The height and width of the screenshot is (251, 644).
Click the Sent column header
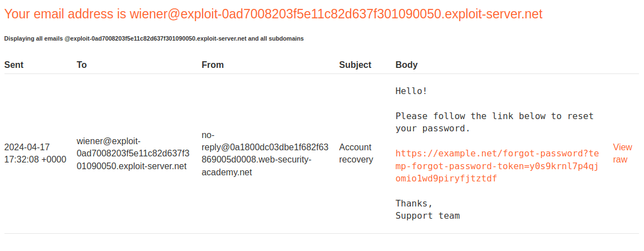(14, 65)
